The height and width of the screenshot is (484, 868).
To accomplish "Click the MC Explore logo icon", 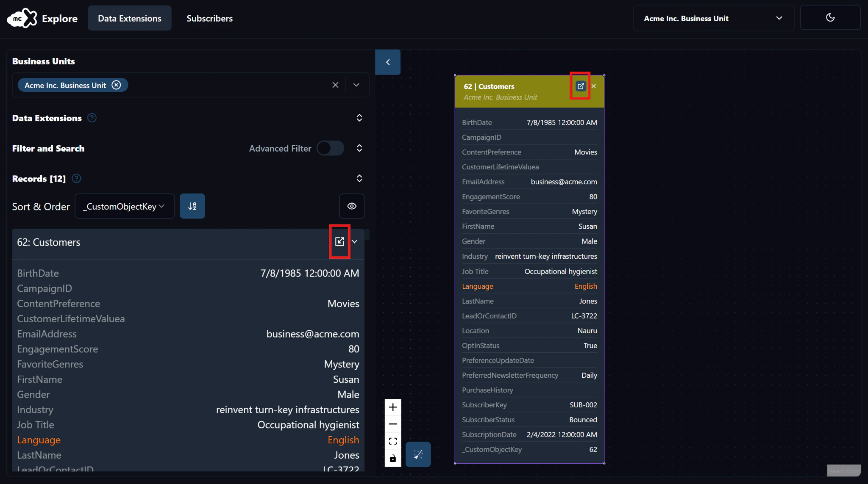I will click(x=22, y=18).
